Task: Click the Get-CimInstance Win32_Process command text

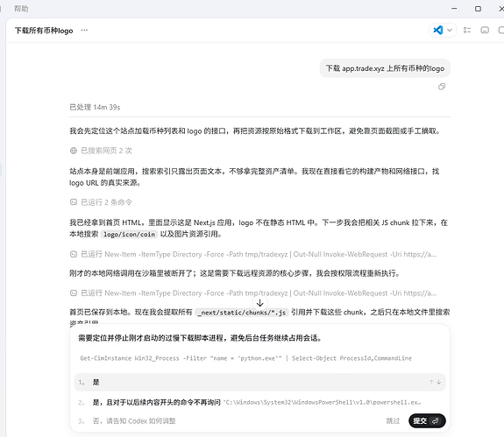Action: 246,358
